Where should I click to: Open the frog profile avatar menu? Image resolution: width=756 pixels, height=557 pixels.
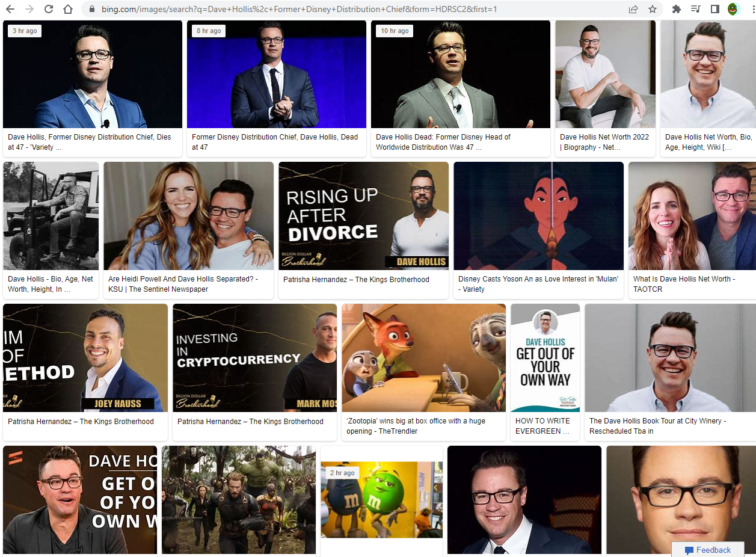point(733,9)
